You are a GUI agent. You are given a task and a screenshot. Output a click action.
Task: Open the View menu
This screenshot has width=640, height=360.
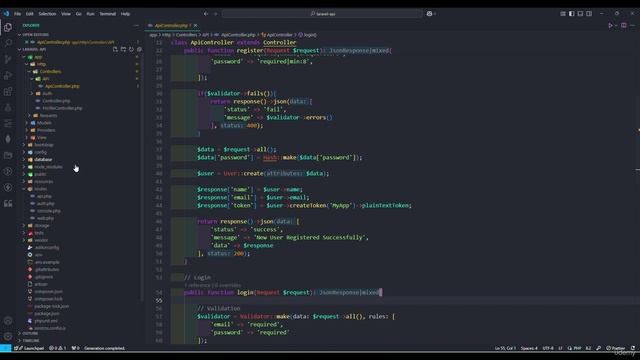(x=66, y=13)
